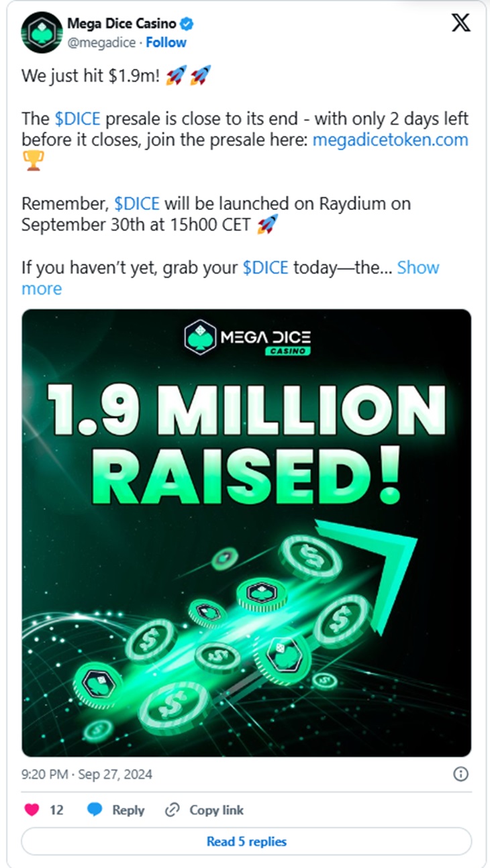The height and width of the screenshot is (868, 490).
Task: Open the 1.9 Million Raised image
Action: click(246, 533)
